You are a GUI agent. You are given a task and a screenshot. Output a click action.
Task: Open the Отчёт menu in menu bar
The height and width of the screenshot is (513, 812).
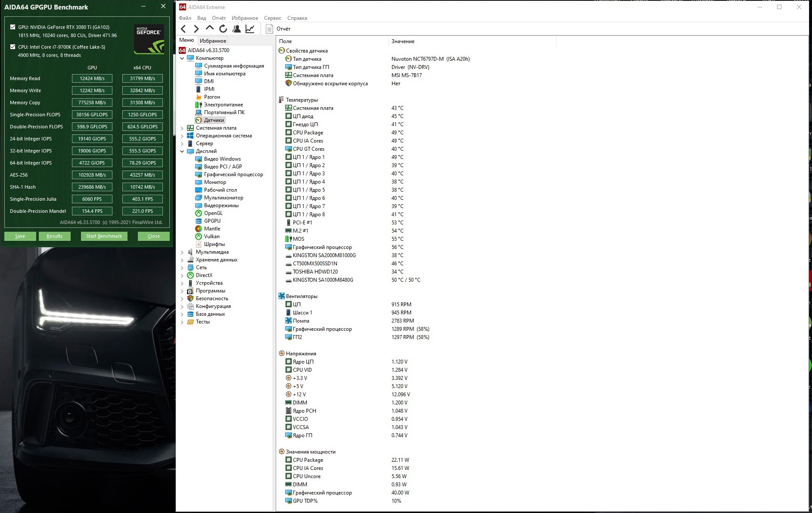coord(219,18)
